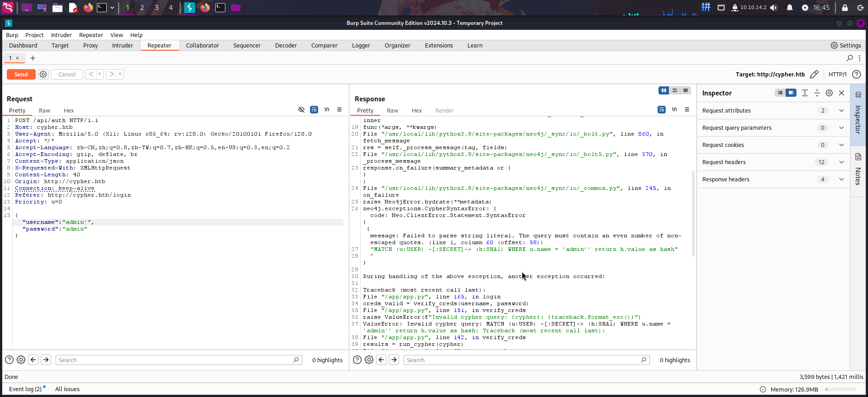This screenshot has height=397, width=868.
Task: Expand Request attributes section
Action: [773, 110]
